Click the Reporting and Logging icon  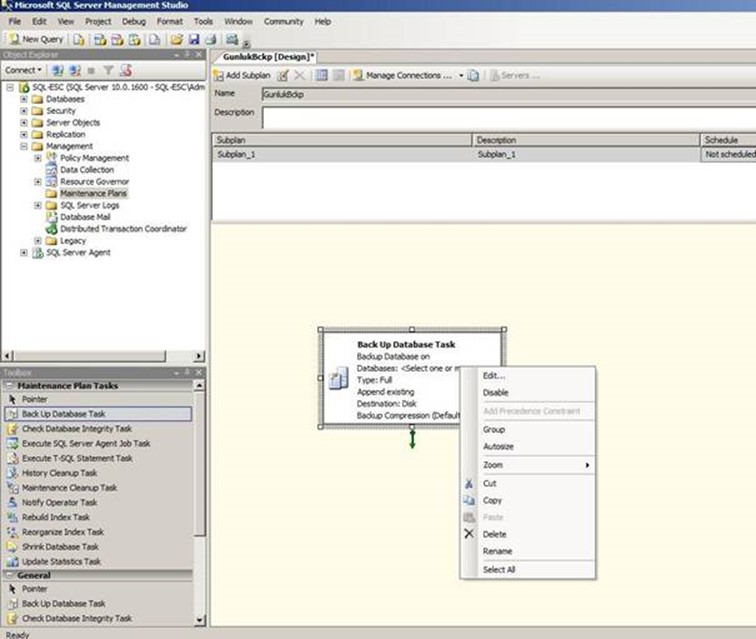(x=473, y=76)
